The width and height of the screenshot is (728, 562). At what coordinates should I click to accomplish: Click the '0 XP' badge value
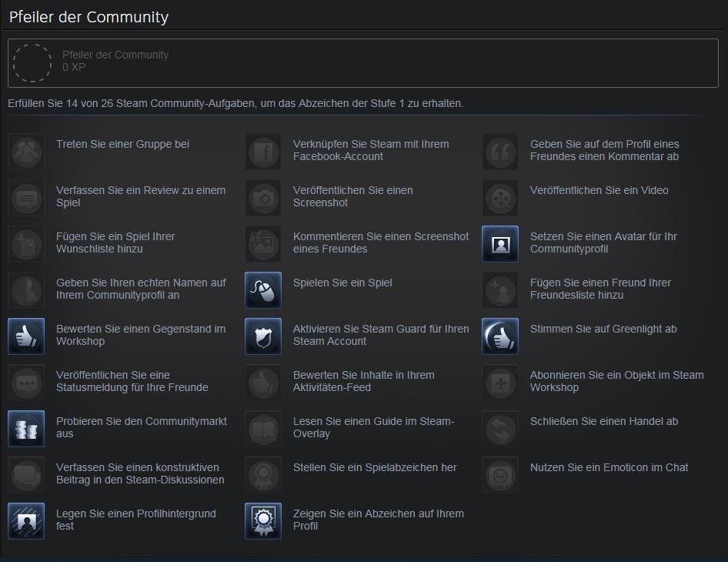click(x=75, y=67)
